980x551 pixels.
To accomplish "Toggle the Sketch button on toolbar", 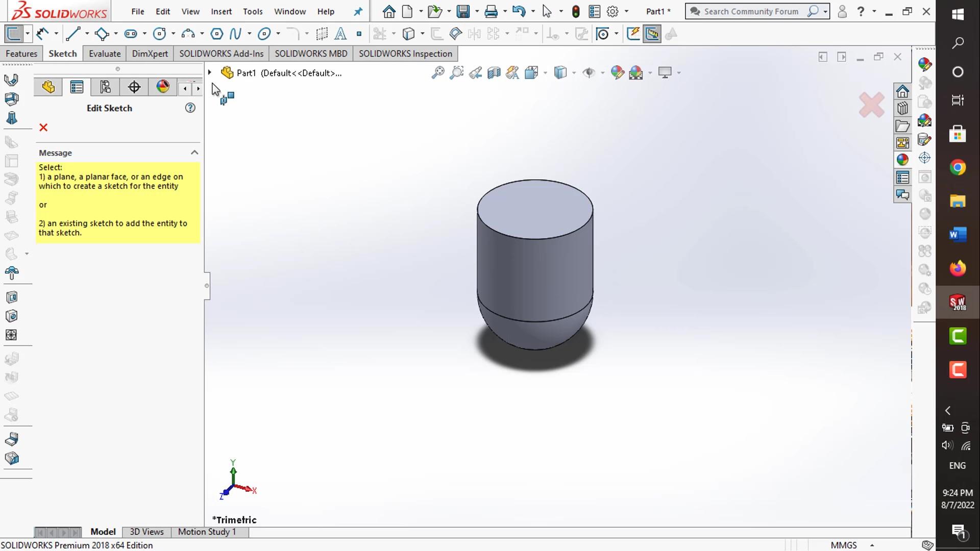I will pyautogui.click(x=14, y=34).
